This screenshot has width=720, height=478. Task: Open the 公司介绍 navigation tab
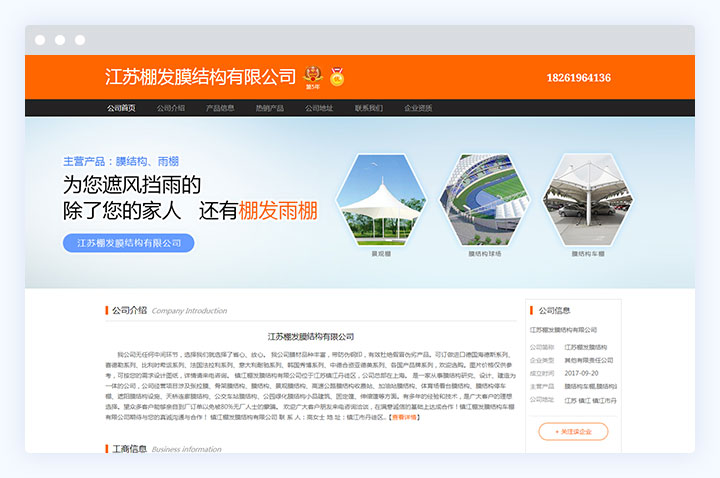[x=171, y=108]
